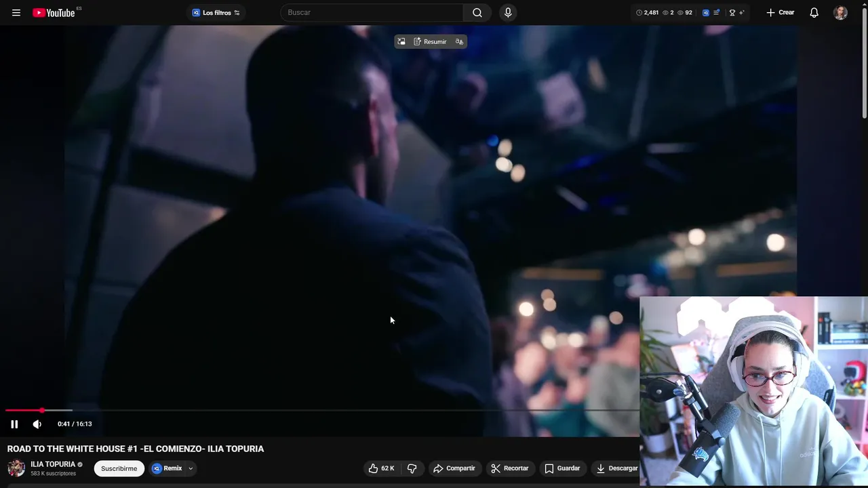Click Descargar download button
The image size is (868, 488).
coord(616,468)
